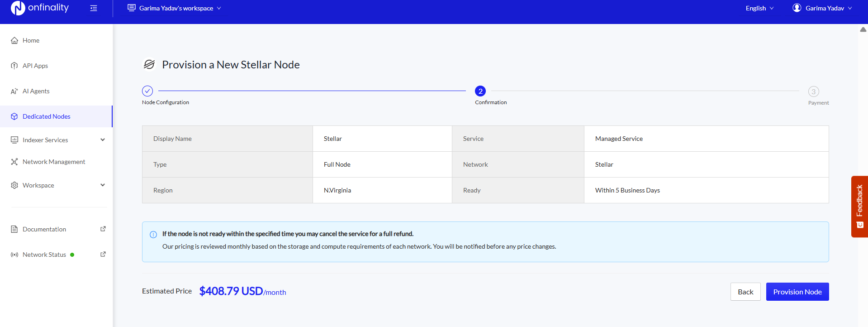
Task: Click Within 5 Business Days value
Action: (x=627, y=190)
